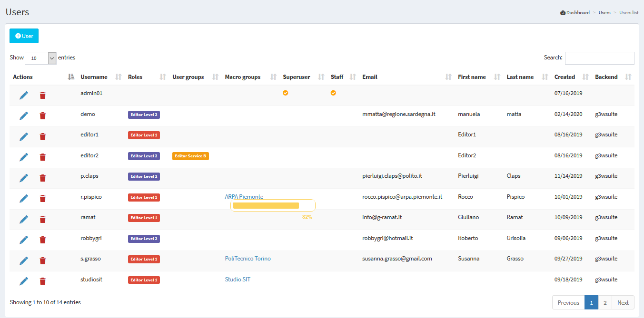Click admin01 staff check icon

point(333,93)
